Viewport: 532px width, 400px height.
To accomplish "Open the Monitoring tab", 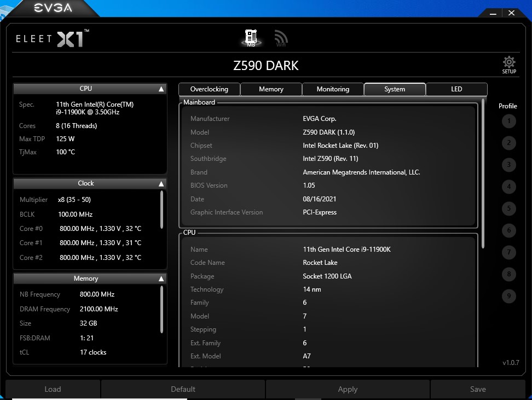I will 333,89.
